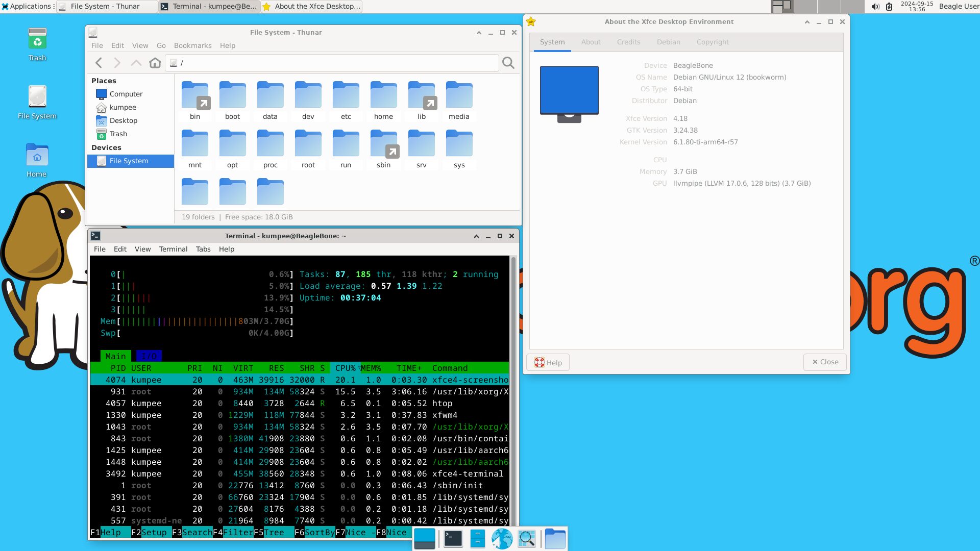Open the mnt folder in Thunar
The height and width of the screenshot is (551, 980).
point(195,148)
